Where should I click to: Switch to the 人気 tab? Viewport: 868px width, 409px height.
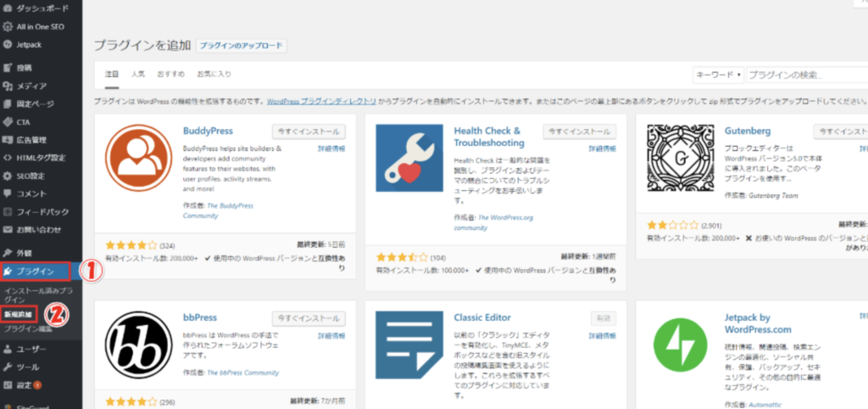[x=138, y=74]
